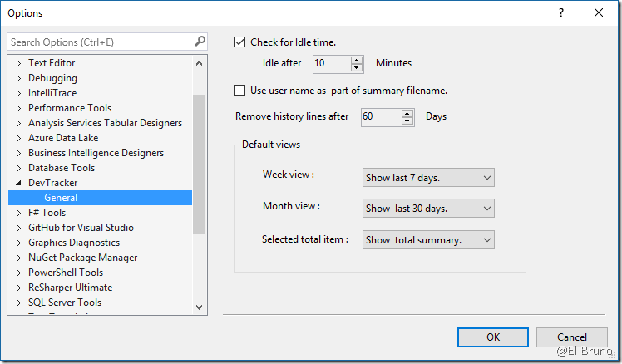Viewport: 622px width, 364px height.
Task: Open the Week view dropdown
Action: (x=428, y=178)
